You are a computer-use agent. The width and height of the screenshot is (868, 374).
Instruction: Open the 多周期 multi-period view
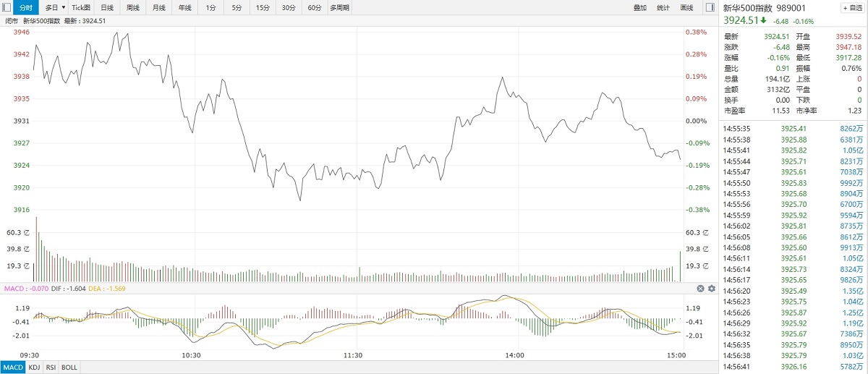click(x=339, y=8)
